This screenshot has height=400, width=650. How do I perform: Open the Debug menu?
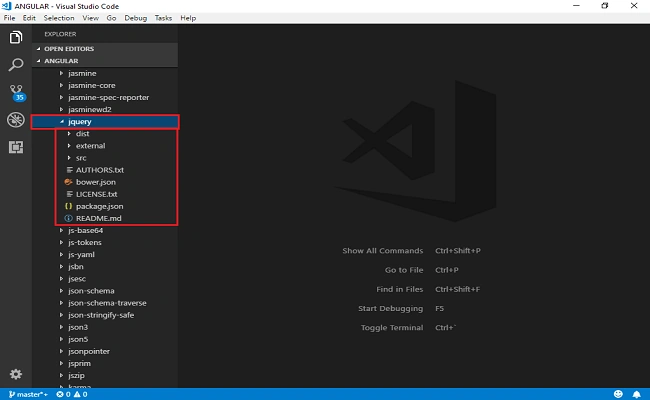136,18
